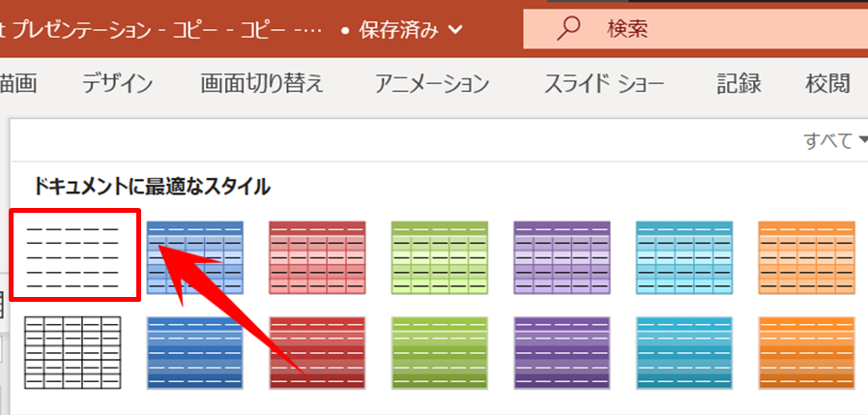This screenshot has width=868, height=415.
Task: Open the 描画 ribbon tab
Action: 18,83
